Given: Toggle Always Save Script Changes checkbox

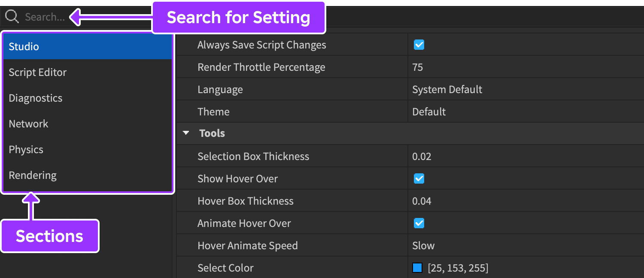Looking at the screenshot, I should pos(419,45).
